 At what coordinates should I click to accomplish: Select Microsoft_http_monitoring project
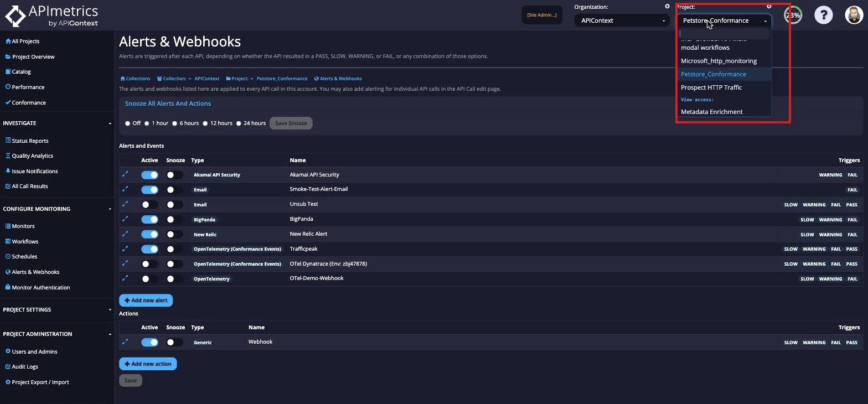coord(724,61)
